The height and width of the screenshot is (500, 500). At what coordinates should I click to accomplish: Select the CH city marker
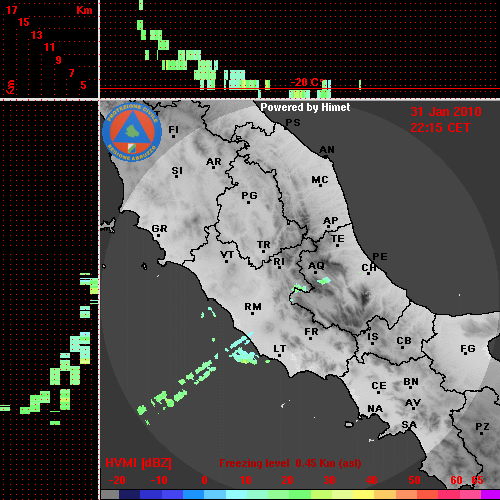[x=368, y=274]
